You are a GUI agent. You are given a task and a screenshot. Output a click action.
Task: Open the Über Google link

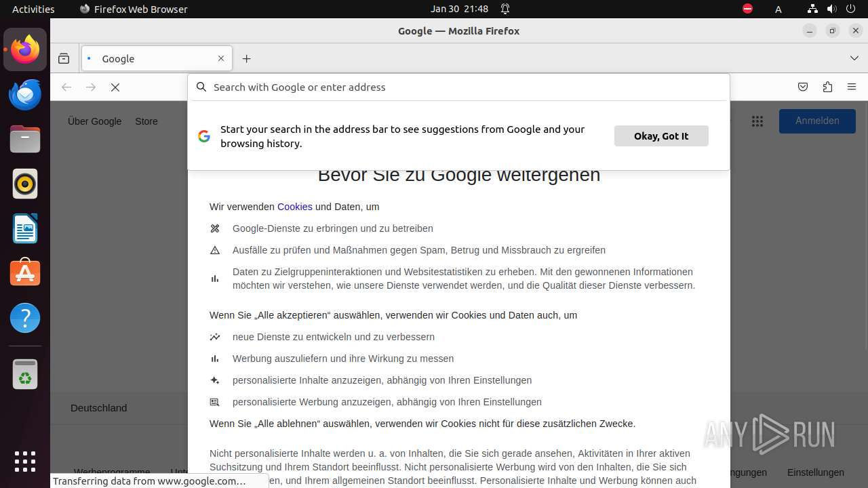94,121
